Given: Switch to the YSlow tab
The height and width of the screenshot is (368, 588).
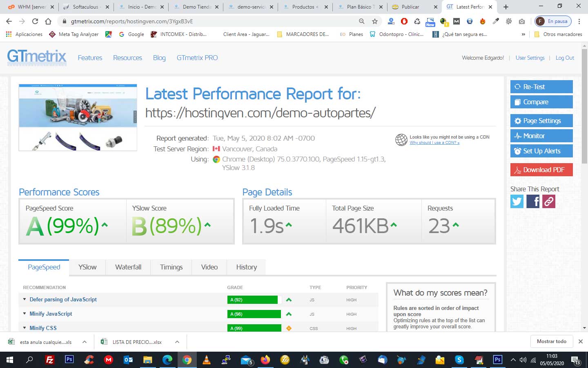Looking at the screenshot, I should [x=87, y=267].
